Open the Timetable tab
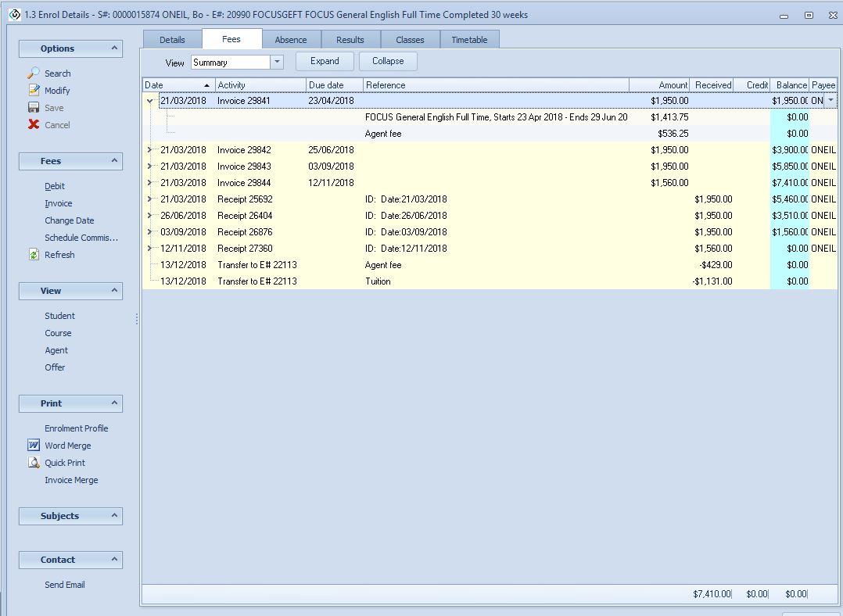This screenshot has width=843, height=616. 469,40
